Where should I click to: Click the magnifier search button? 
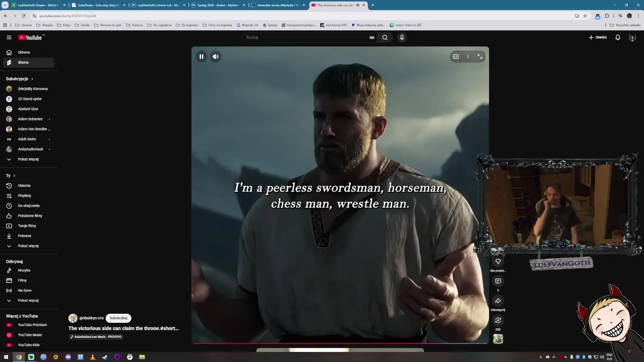(385, 37)
